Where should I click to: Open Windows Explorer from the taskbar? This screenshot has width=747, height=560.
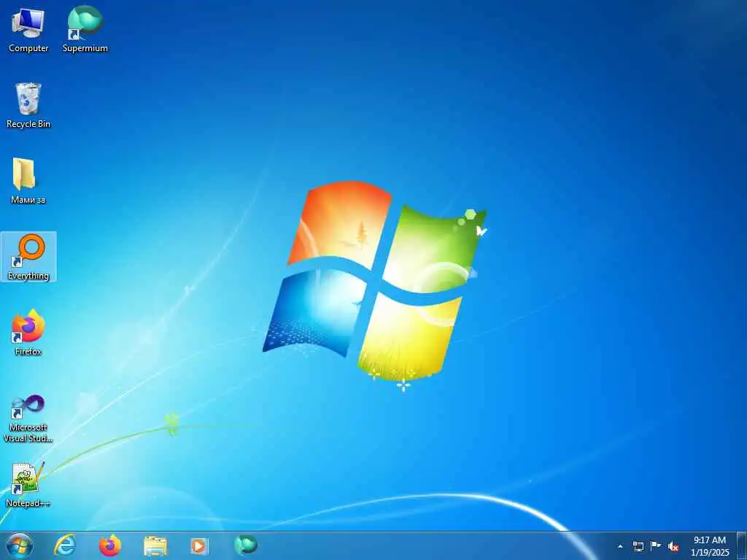coord(155,545)
